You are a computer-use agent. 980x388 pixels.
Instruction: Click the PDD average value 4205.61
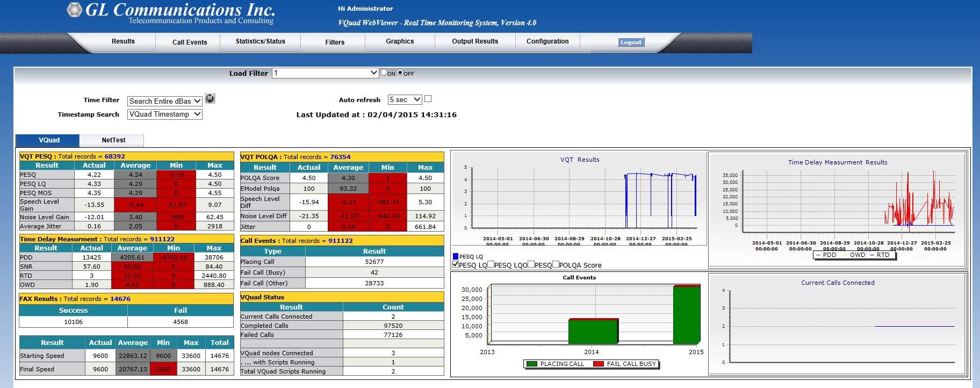132,257
